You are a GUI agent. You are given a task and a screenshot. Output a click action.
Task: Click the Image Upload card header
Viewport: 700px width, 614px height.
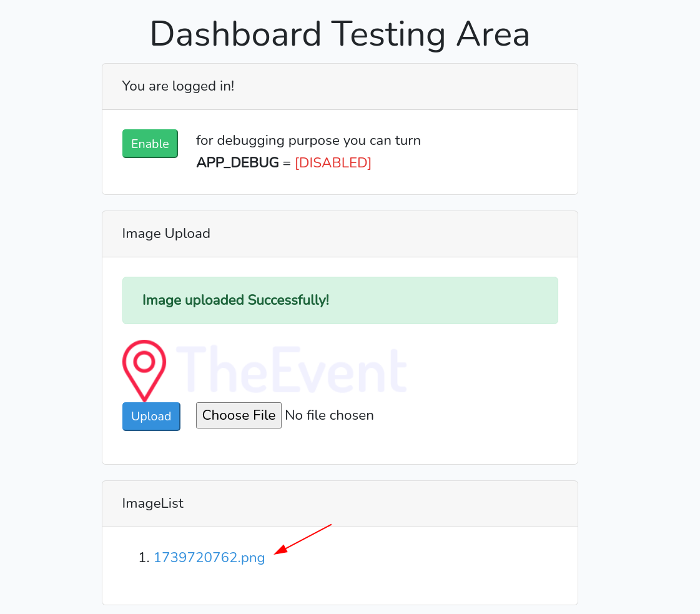tap(166, 234)
